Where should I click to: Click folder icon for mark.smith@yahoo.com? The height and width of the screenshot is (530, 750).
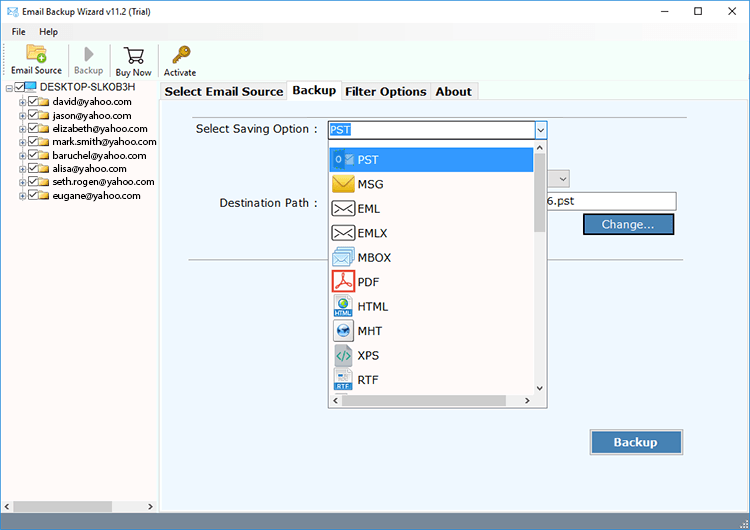(x=44, y=142)
